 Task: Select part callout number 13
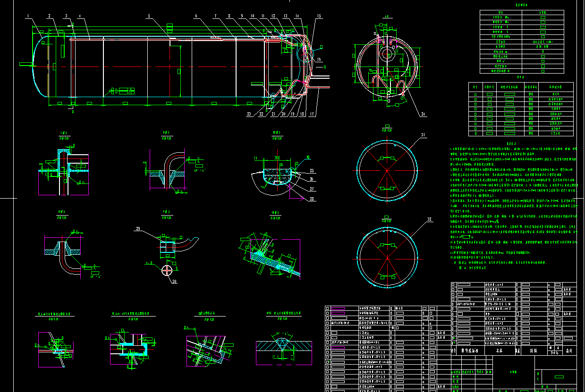pos(286,16)
